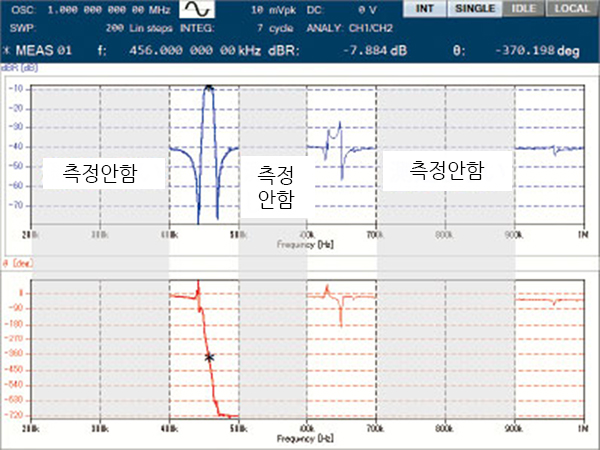Click the star marker at gain plot peak
600x450 pixels.
pyautogui.click(x=209, y=86)
